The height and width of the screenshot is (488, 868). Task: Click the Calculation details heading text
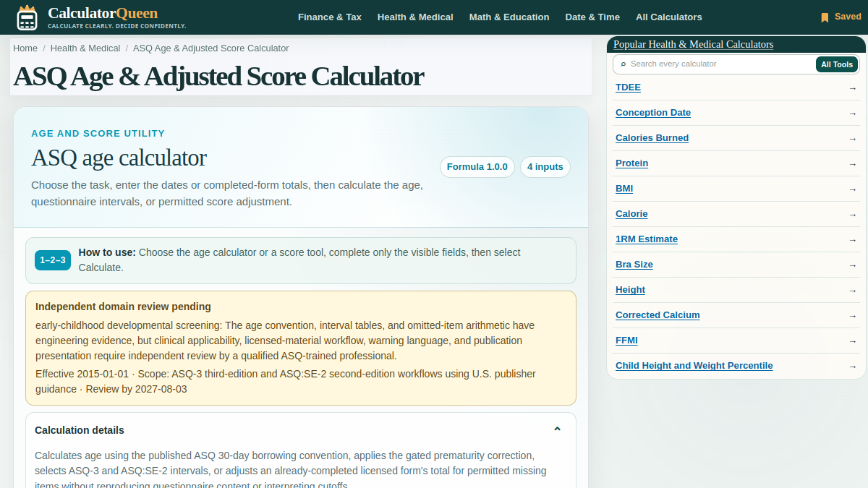click(x=80, y=430)
